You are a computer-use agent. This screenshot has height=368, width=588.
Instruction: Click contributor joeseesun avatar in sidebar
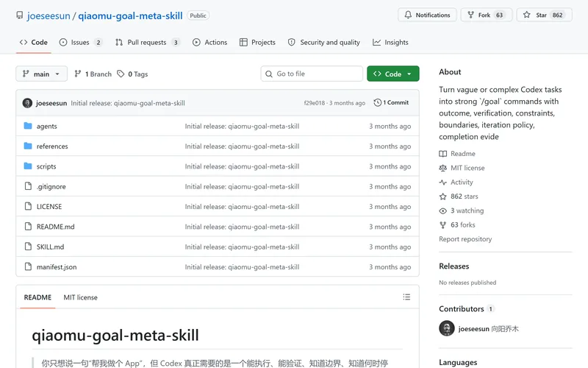point(447,328)
